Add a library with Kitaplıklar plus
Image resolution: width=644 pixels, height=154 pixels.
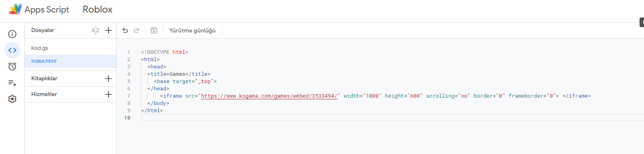(108, 79)
